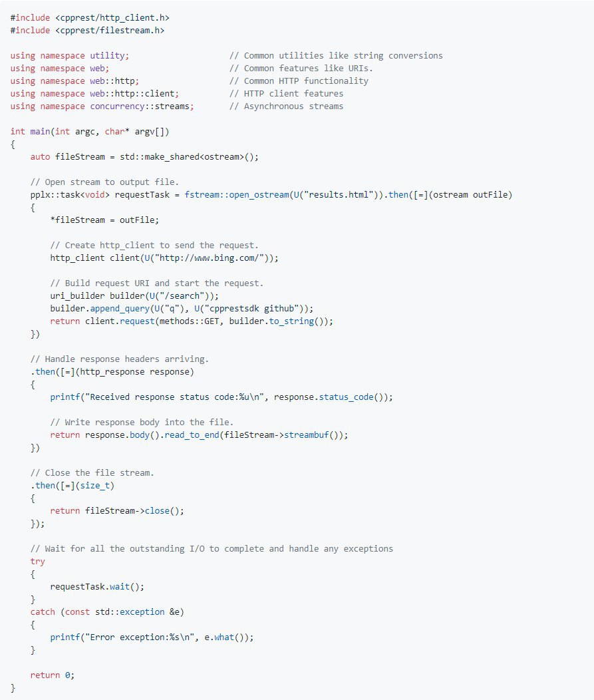Viewport: 594px width, 700px height.
Task: Click '.then([=](size_t)' line
Action: point(73,486)
